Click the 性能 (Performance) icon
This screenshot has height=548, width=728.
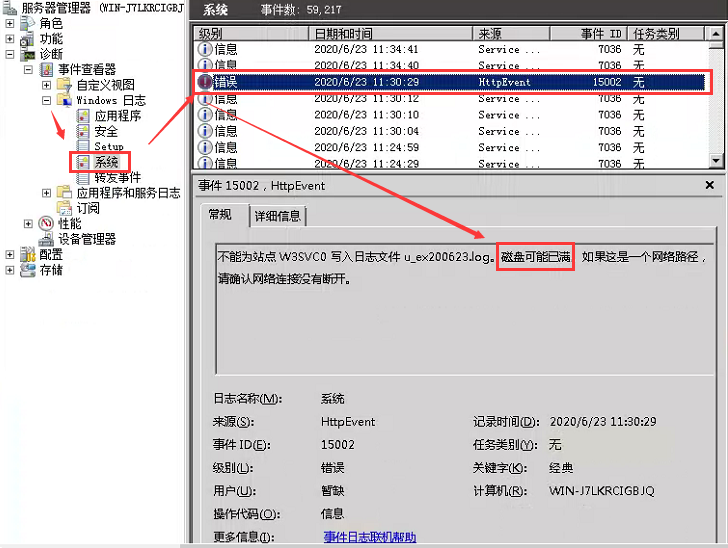(x=46, y=224)
